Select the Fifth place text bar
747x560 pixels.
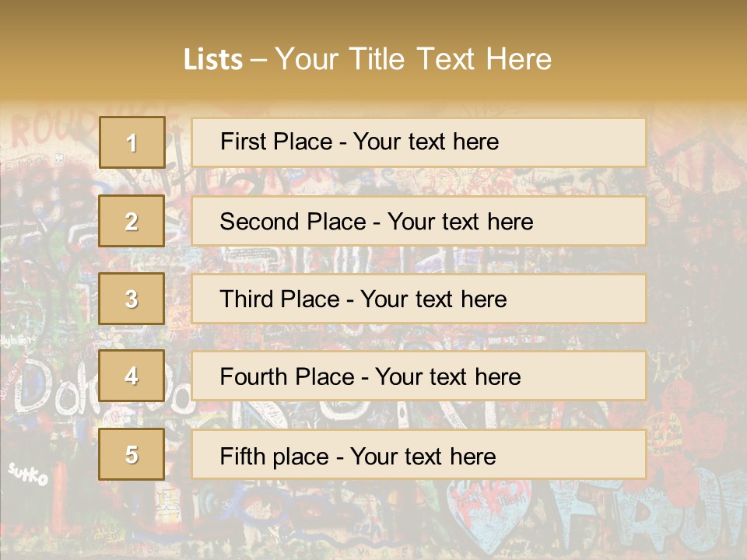tap(419, 454)
